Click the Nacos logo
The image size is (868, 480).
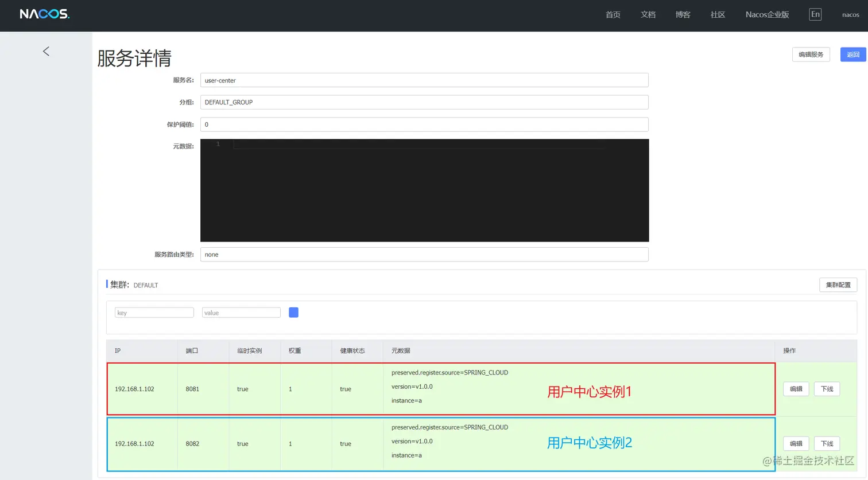pyautogui.click(x=44, y=14)
